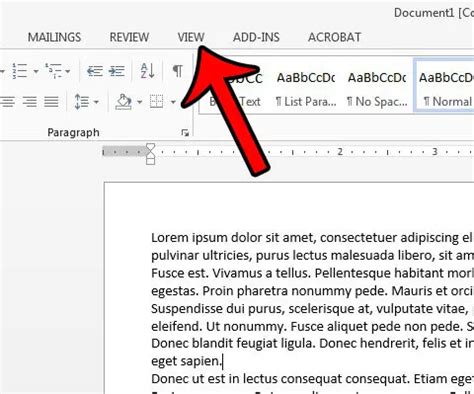Justify the paragraph text
This screenshot has height=394, width=474.
click(51, 101)
